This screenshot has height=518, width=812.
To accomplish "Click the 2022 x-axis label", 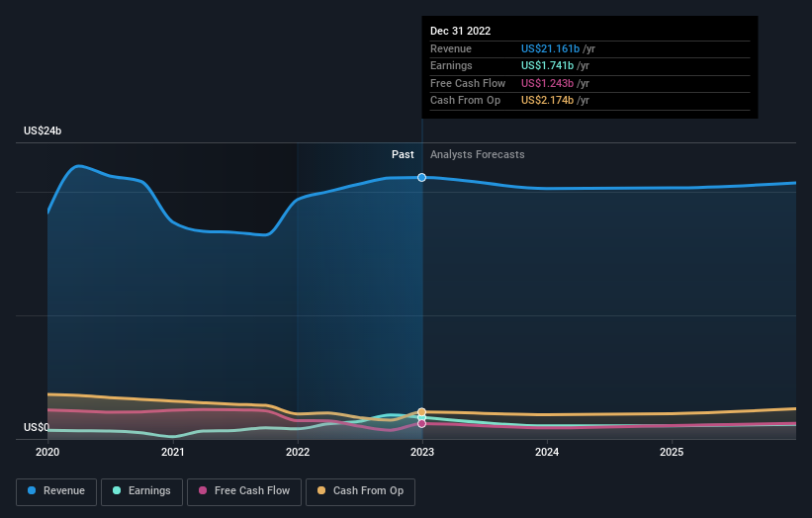I will pos(298,452).
